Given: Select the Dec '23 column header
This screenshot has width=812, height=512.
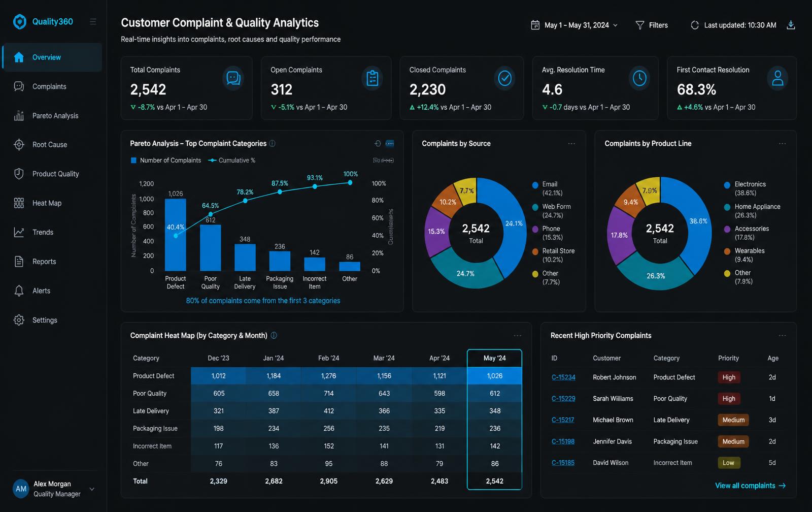Looking at the screenshot, I should [218, 358].
